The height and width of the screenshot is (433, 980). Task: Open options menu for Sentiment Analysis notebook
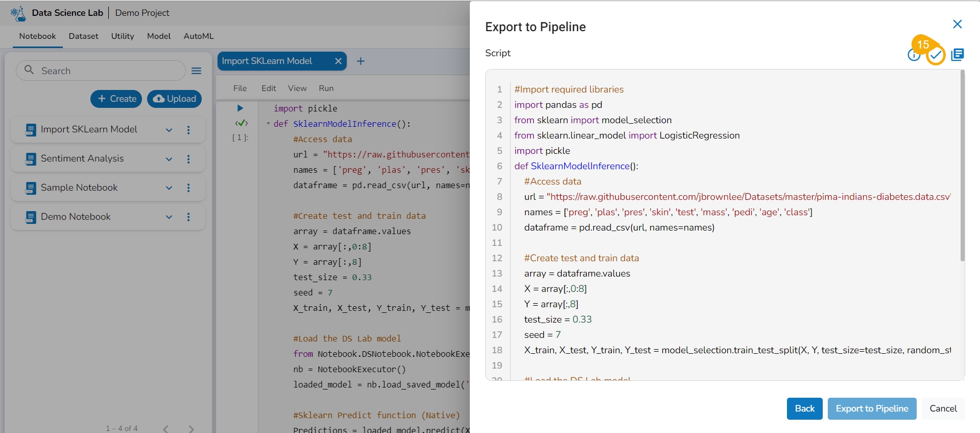pos(188,159)
